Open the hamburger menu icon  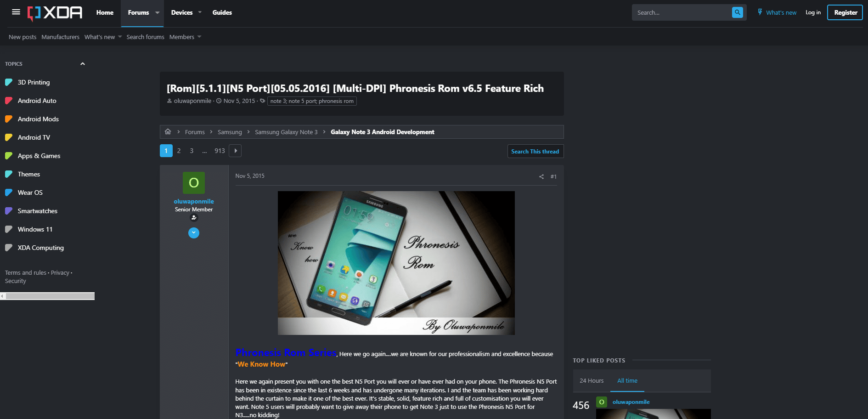(x=16, y=12)
